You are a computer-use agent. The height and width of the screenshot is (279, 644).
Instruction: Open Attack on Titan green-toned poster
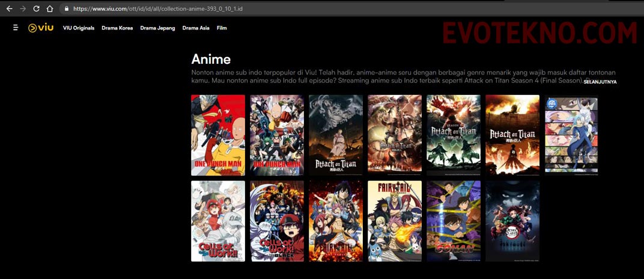point(454,135)
